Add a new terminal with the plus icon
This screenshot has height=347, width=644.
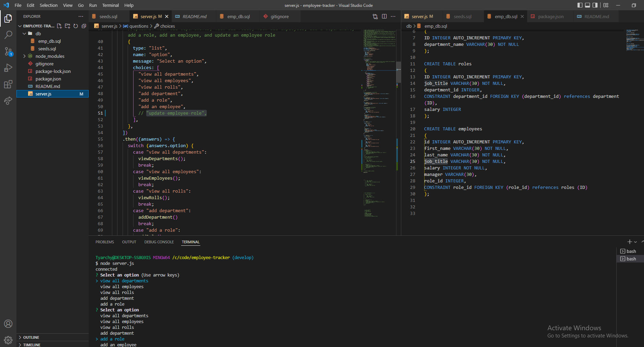pyautogui.click(x=629, y=242)
